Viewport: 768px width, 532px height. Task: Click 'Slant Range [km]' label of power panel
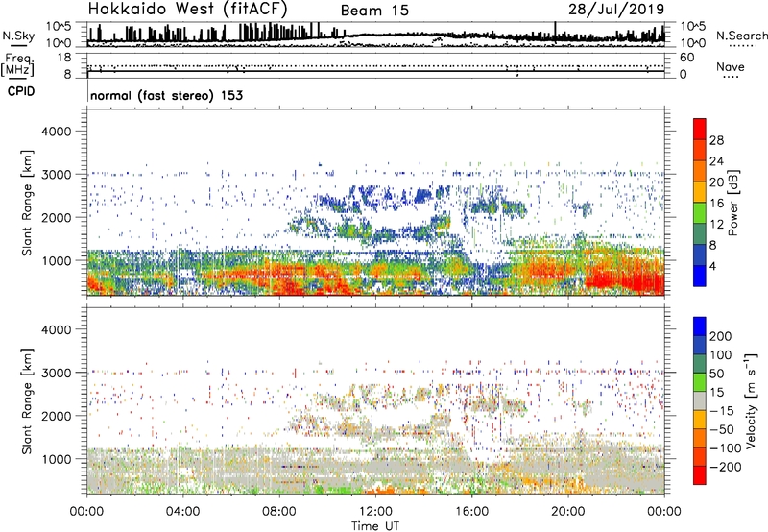[x=27, y=203]
